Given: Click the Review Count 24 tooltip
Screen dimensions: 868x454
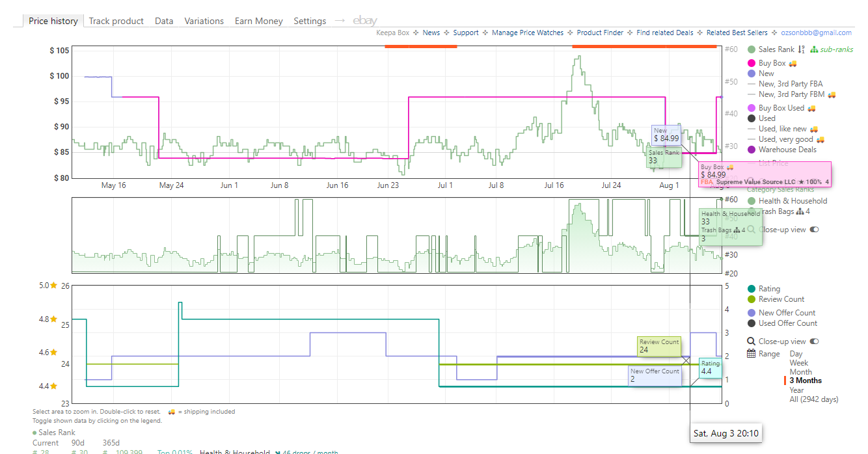Looking at the screenshot, I should click(659, 346).
